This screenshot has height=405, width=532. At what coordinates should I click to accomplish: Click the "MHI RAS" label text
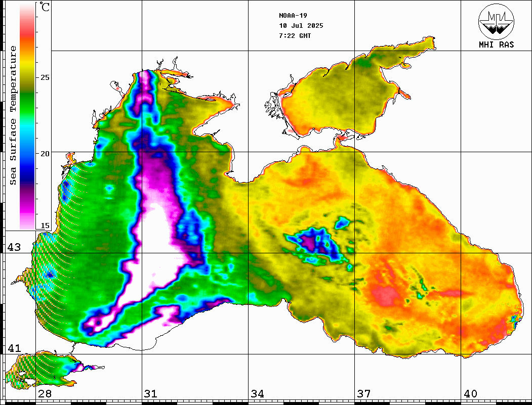click(497, 44)
